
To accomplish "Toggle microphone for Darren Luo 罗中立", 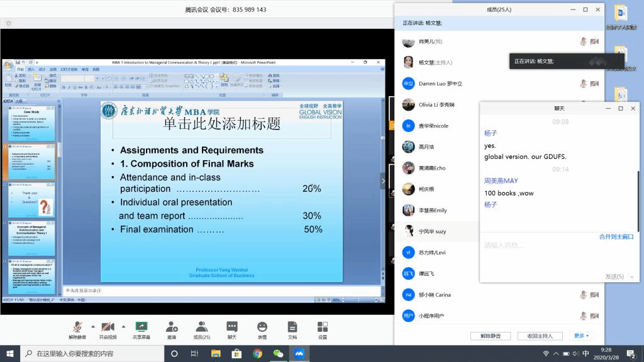I will click(583, 84).
